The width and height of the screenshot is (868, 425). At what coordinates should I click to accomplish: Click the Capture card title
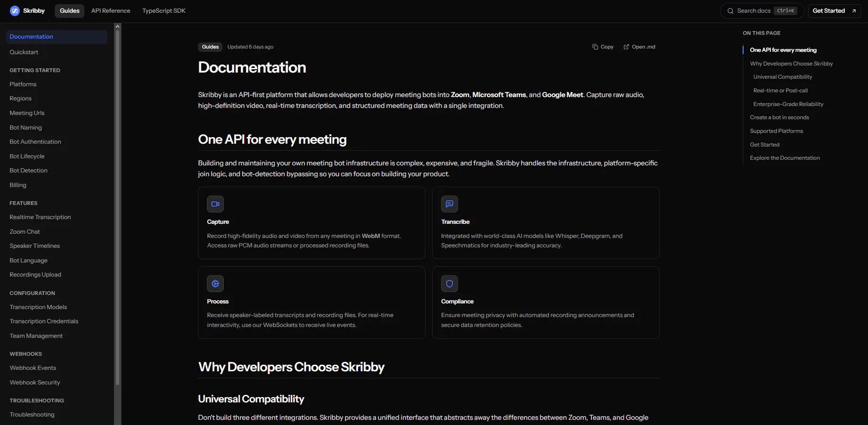[x=218, y=222]
